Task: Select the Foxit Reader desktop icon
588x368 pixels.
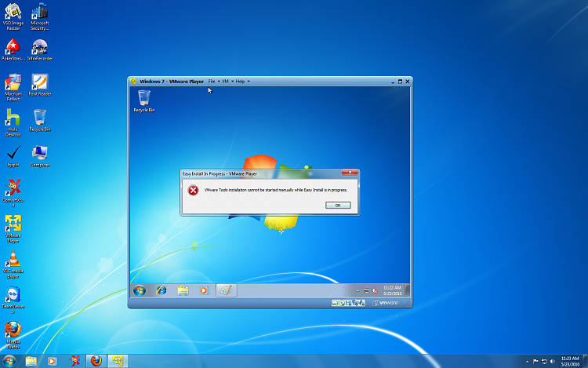Action: click(40, 86)
